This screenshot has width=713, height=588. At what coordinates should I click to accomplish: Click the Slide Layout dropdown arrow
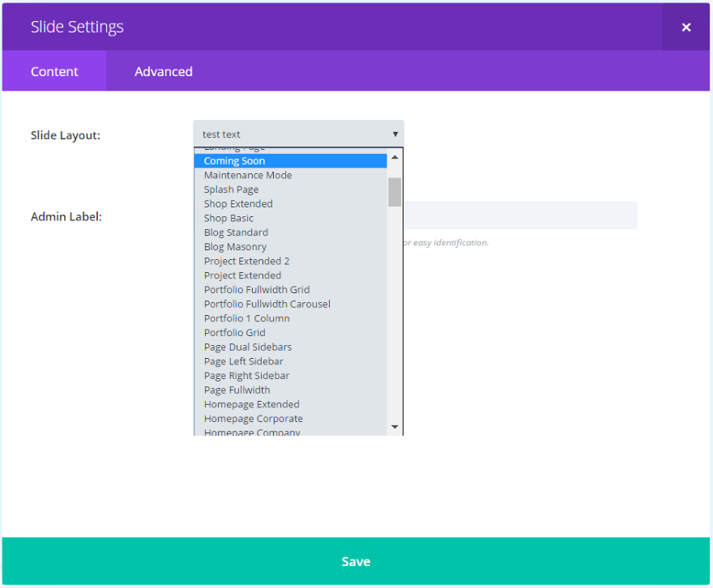(x=395, y=134)
